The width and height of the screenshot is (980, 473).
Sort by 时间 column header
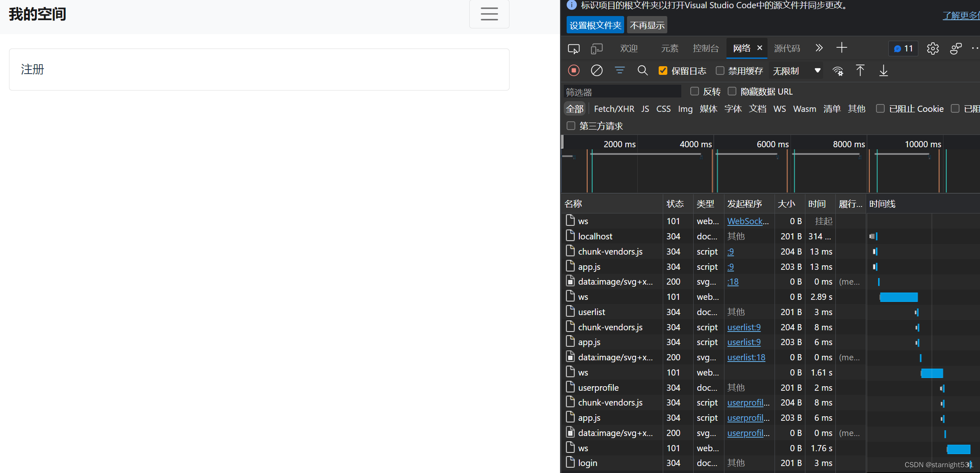(820, 204)
